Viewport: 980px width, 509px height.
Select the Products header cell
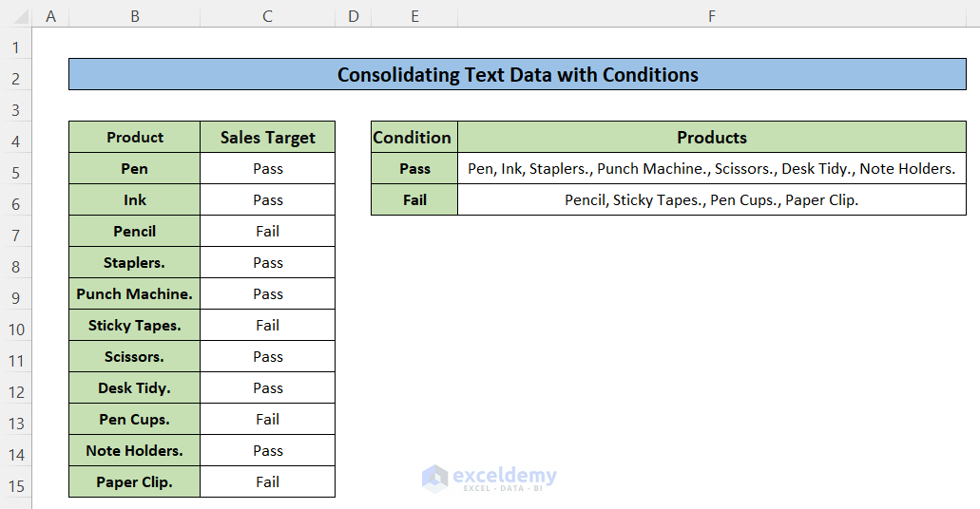712,137
